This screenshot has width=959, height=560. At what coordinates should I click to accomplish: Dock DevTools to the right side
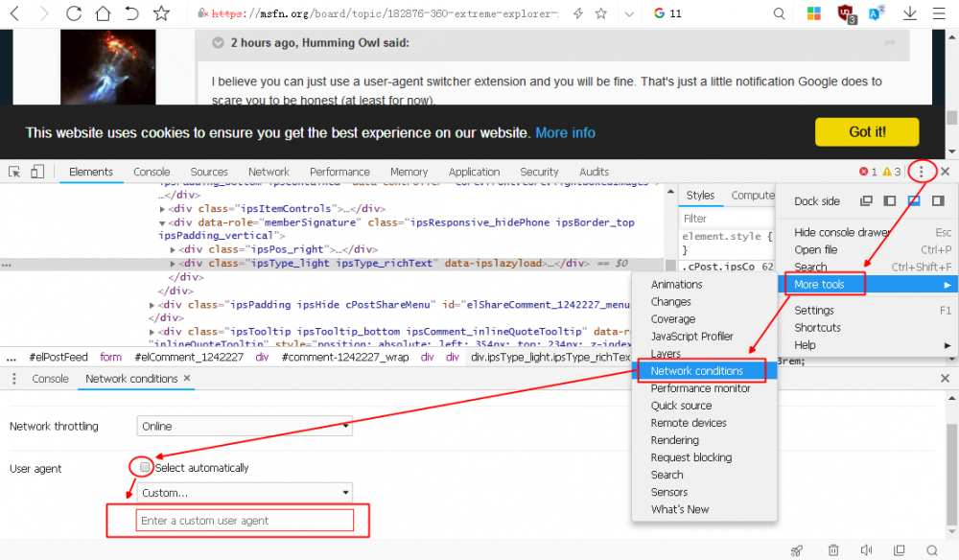[938, 201]
